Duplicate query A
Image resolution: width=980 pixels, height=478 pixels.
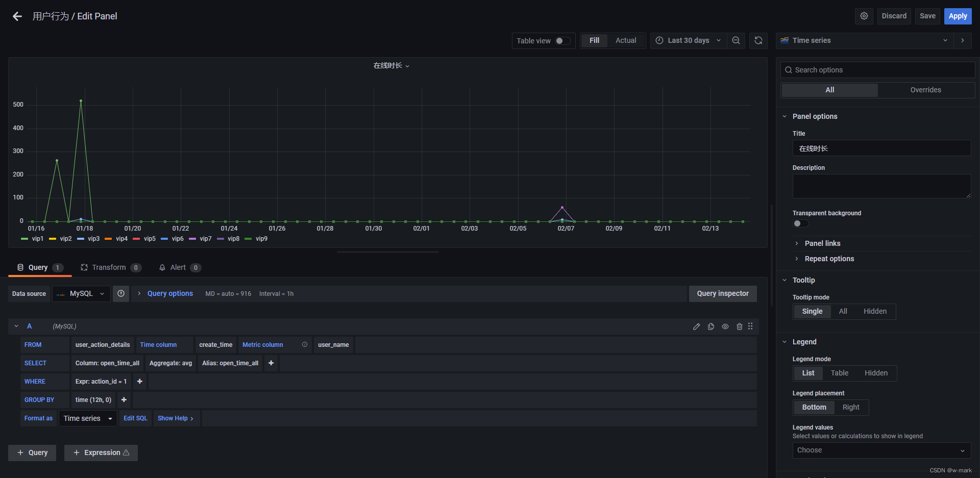[x=711, y=326]
